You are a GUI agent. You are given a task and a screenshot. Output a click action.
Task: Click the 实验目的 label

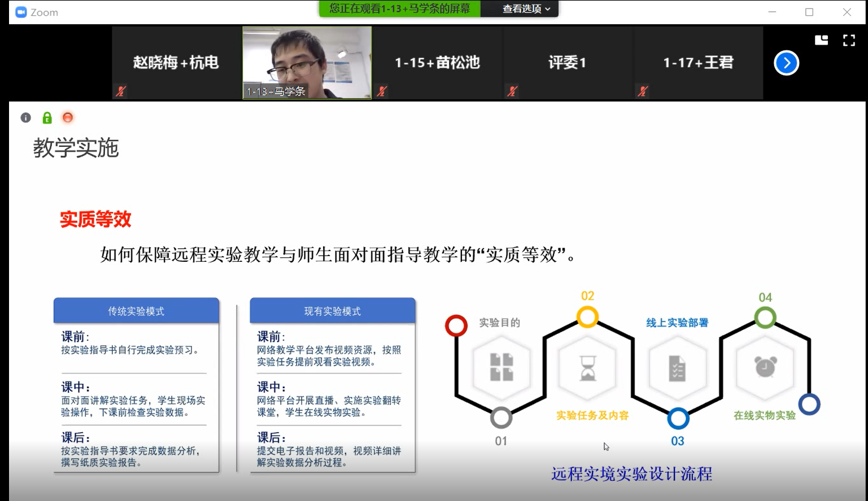pos(499,323)
